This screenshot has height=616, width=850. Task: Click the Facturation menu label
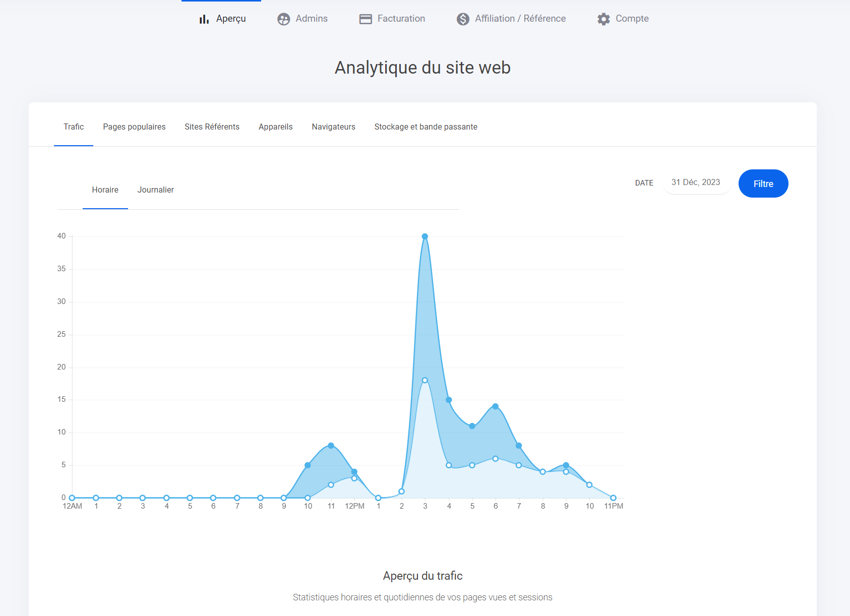pos(401,19)
